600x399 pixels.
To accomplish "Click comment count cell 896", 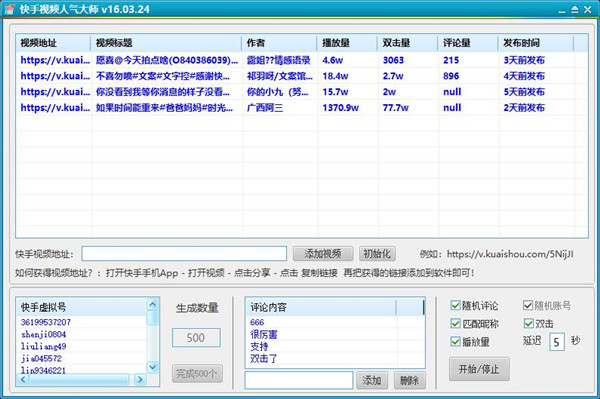I will 451,76.
